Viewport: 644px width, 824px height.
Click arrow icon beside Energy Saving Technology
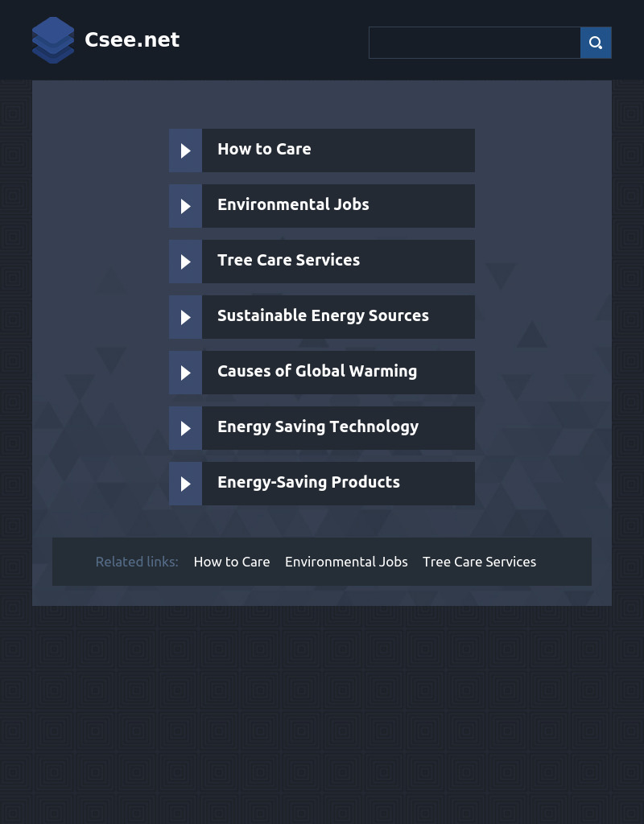pos(186,428)
